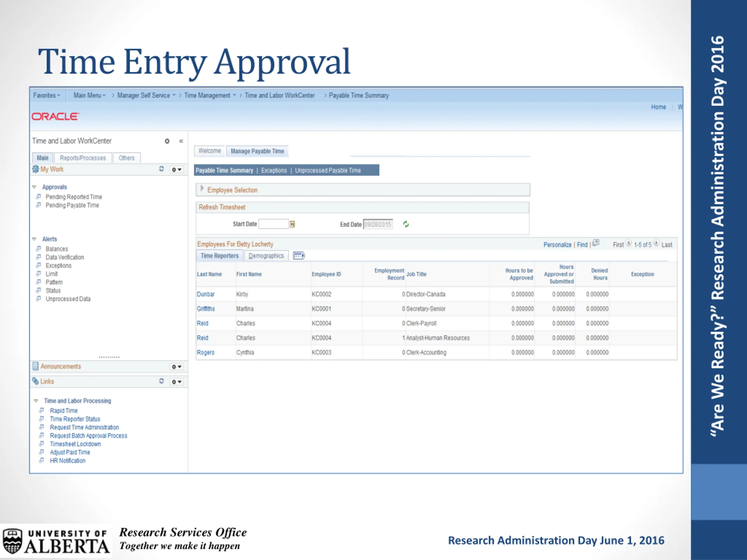Screen dimensions: 747x560
Task: Click icon beside Rapid Time
Action: [41, 410]
